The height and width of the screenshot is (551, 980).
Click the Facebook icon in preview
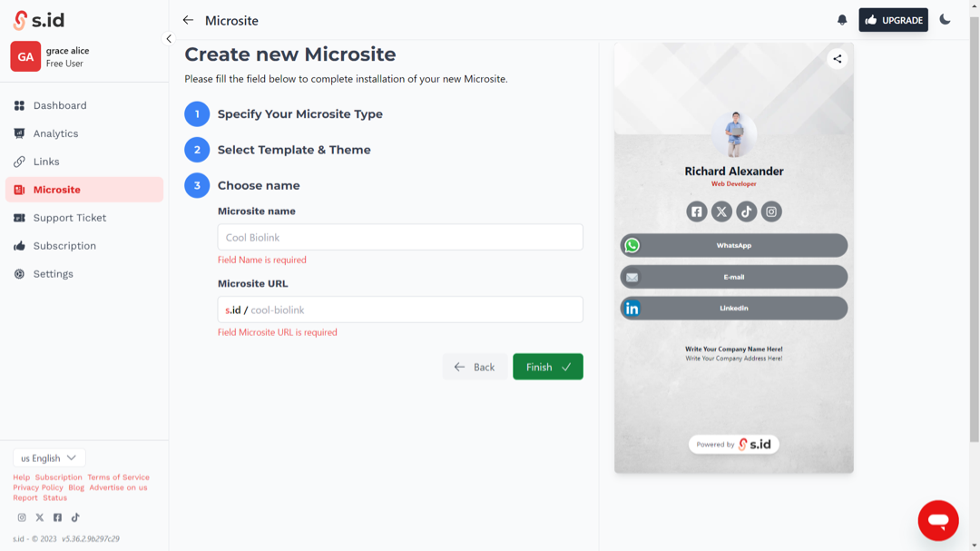[697, 212]
